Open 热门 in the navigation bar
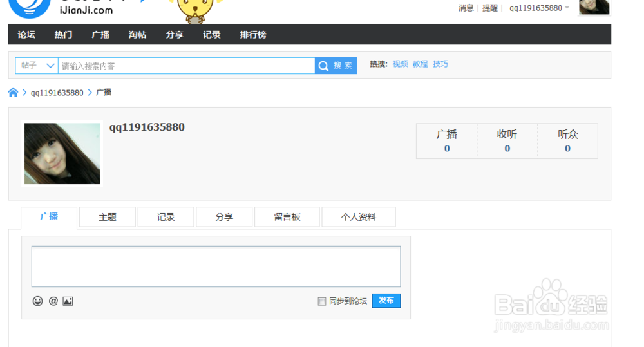This screenshot has width=644, height=347. click(63, 35)
